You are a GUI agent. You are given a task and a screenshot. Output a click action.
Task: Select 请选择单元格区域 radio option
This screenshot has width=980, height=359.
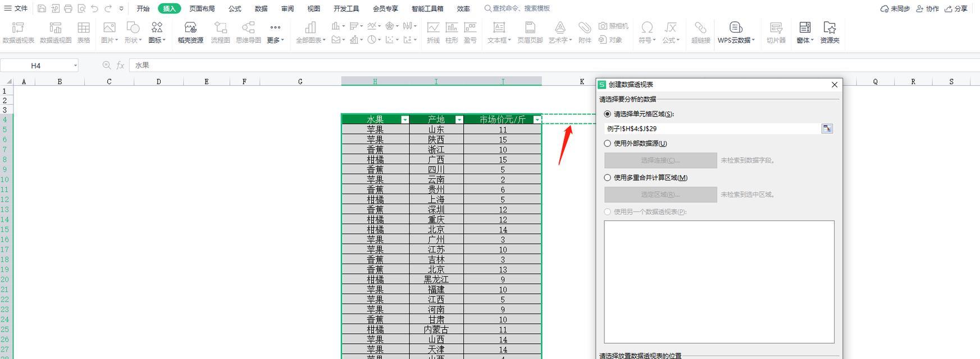click(607, 114)
